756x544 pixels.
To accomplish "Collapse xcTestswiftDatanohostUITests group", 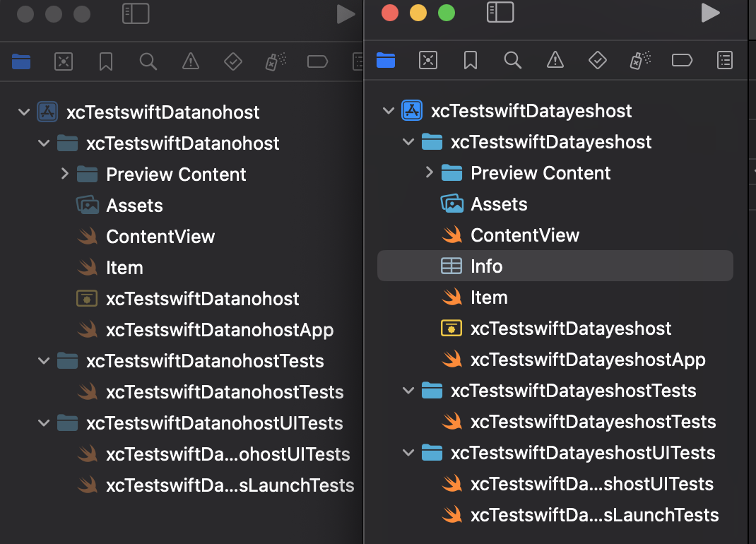I will tap(44, 423).
